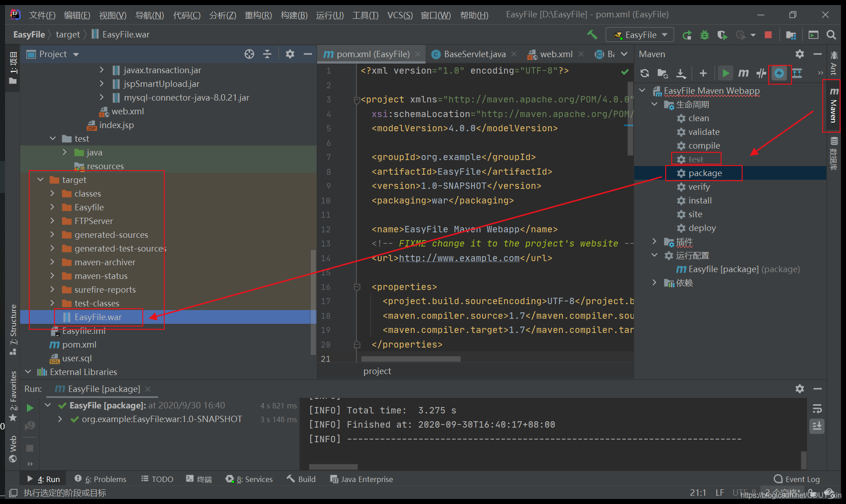The height and width of the screenshot is (504, 846).
Task: Open Search Everywhere magnifier
Action: point(831,35)
